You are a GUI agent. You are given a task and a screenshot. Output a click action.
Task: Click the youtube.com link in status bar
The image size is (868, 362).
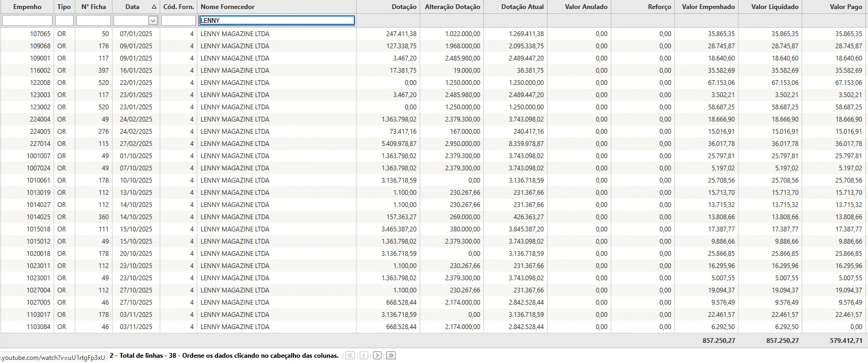53,357
